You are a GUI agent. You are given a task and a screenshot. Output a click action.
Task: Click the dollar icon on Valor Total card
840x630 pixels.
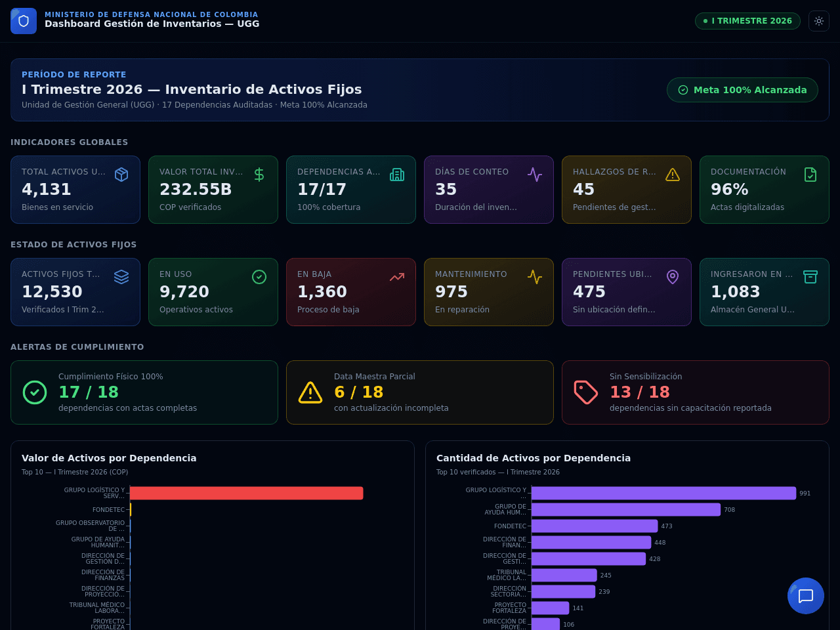pos(259,175)
